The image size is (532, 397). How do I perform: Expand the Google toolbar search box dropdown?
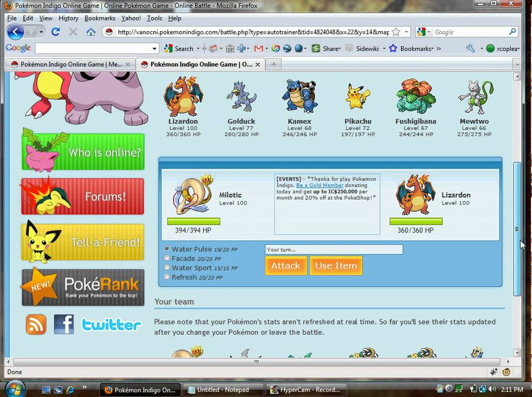coord(154,49)
